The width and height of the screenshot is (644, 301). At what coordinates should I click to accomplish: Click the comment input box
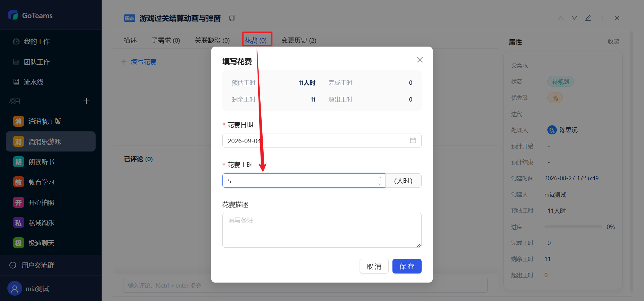(x=305, y=285)
